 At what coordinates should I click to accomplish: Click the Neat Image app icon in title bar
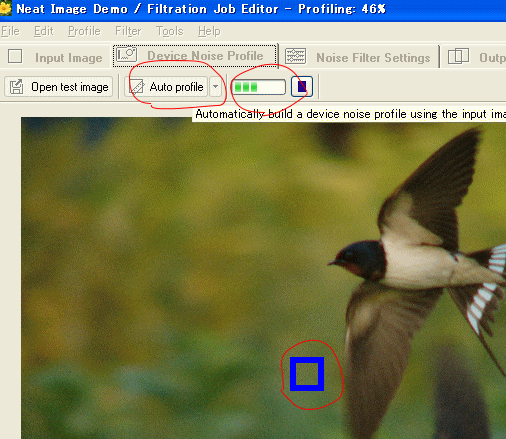tap(5, 8)
